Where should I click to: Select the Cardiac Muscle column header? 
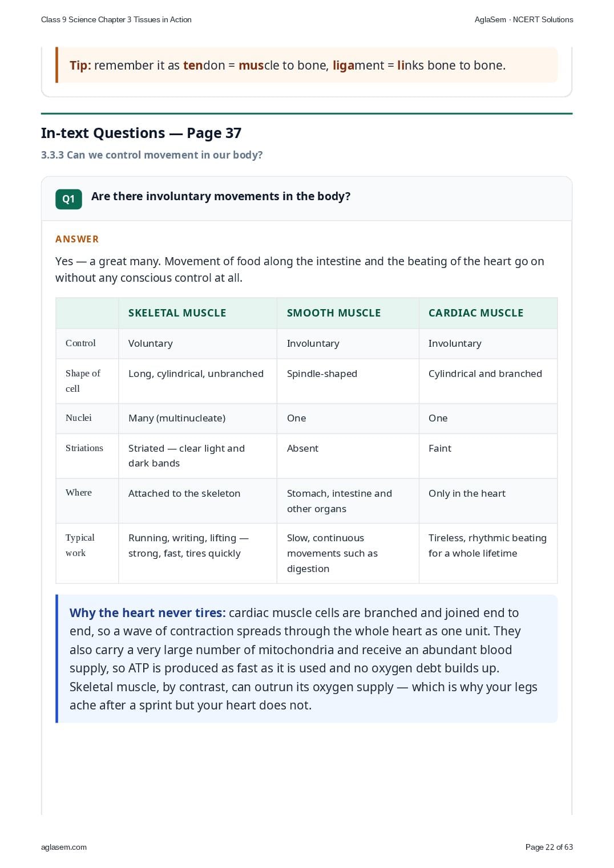tap(476, 313)
